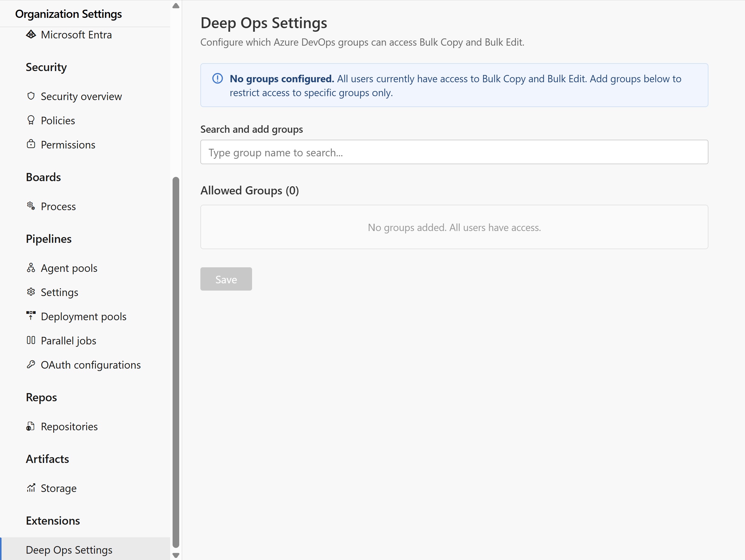The image size is (745, 560).
Task: Click the Storage icon under Artifacts
Action: (31, 487)
